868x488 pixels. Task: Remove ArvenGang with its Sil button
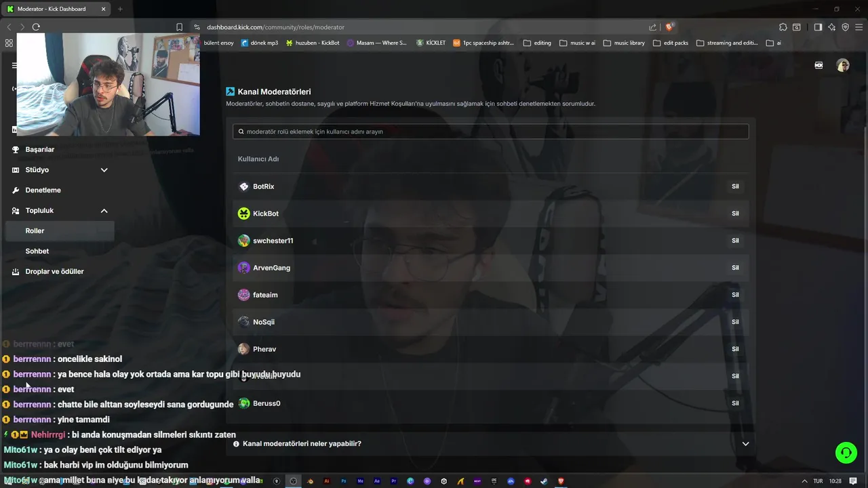[735, 268]
